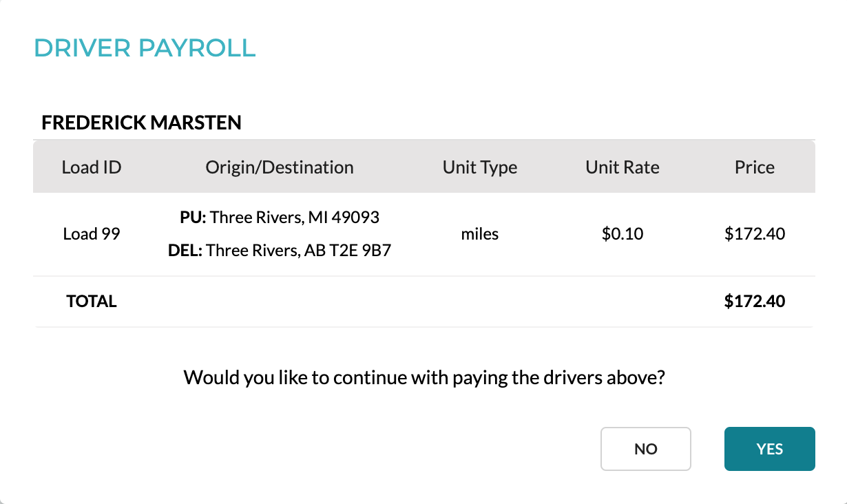Click the Price column header
Screen dimensions: 847x504
coord(754,167)
